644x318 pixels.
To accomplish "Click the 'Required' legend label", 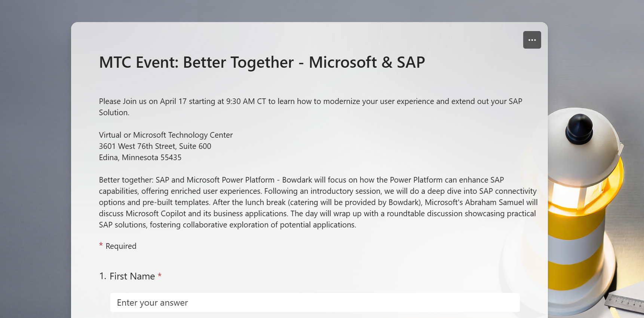I will 121,246.
